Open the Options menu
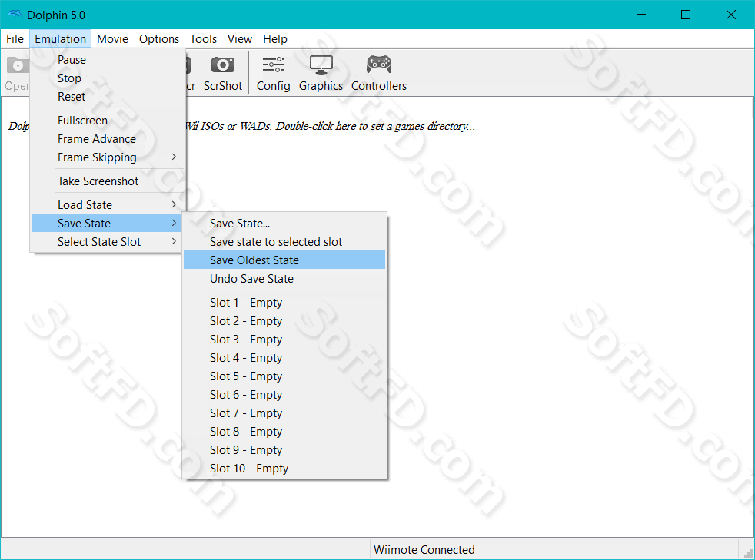The height and width of the screenshot is (560, 755). pyautogui.click(x=159, y=39)
